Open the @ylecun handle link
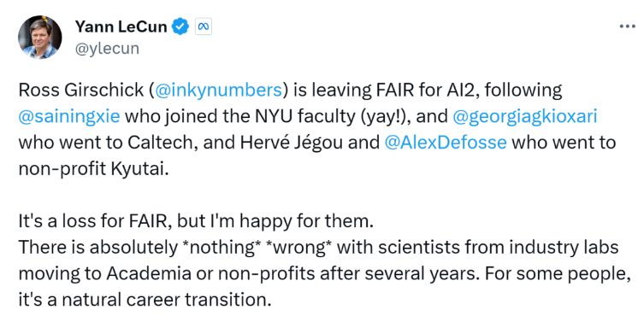The height and width of the screenshot is (316, 644). (x=107, y=49)
